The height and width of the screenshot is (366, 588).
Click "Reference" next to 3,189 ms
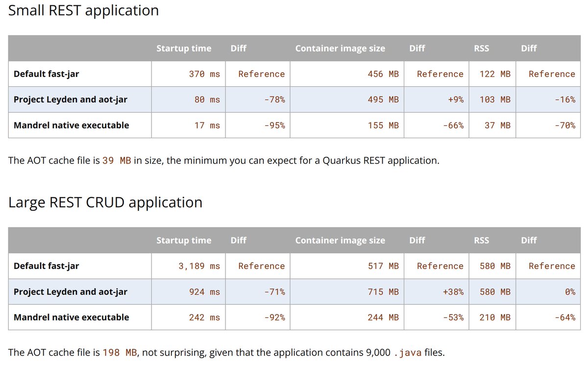point(262,266)
